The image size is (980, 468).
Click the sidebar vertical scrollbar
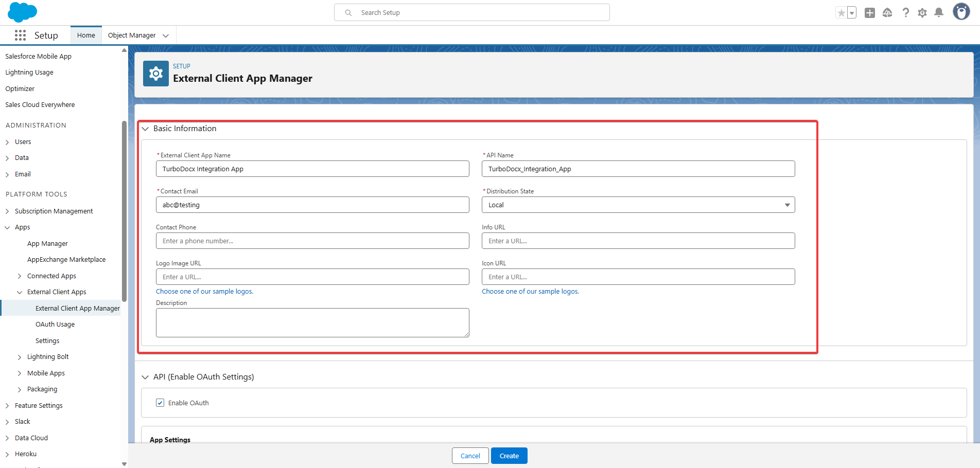pos(124,211)
